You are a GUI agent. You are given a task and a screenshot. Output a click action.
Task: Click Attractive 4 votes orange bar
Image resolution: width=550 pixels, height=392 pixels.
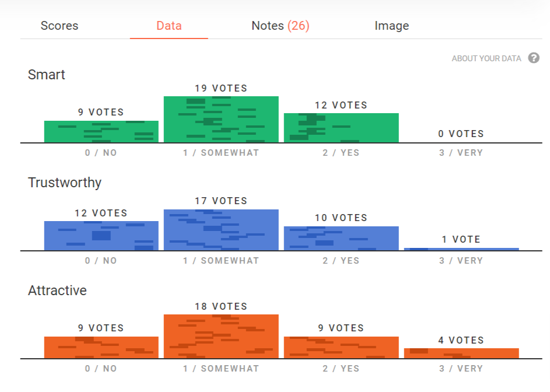tap(461, 353)
